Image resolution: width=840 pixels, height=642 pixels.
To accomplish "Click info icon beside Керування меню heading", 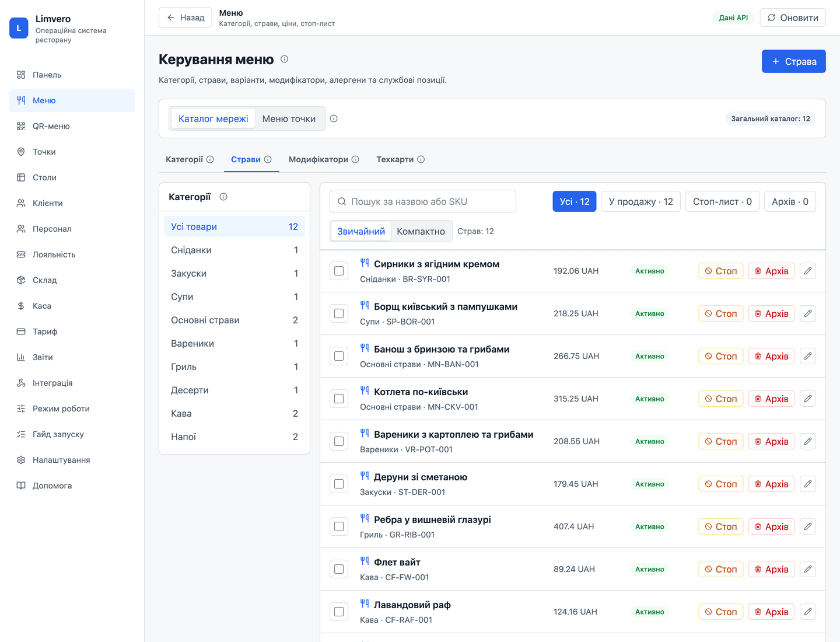I will coord(284,59).
